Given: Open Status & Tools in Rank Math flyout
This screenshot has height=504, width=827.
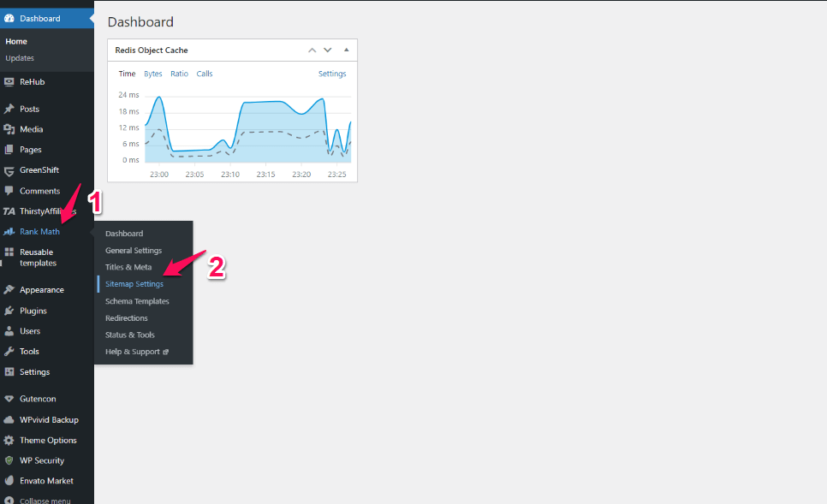Looking at the screenshot, I should click(x=130, y=335).
